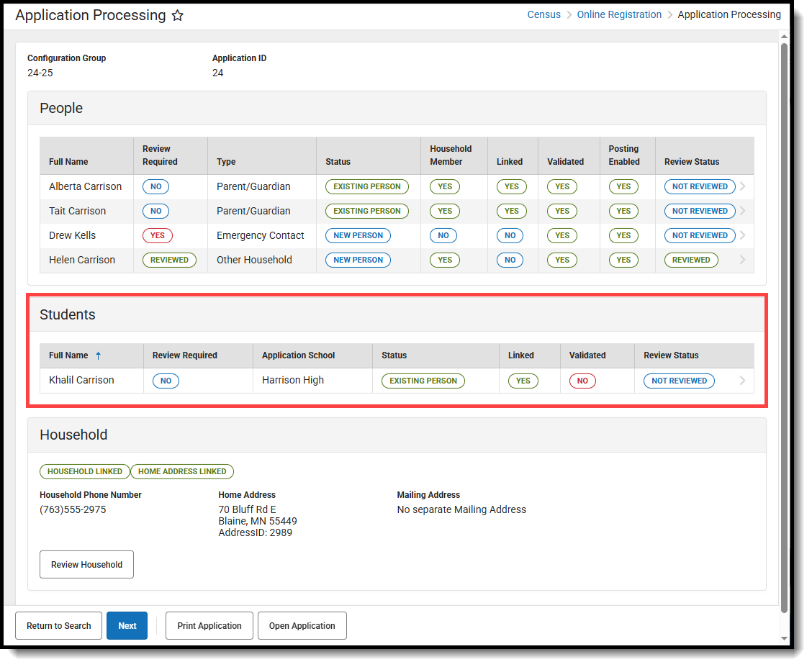This screenshot has width=812, height=667.
Task: Click the Review Household button
Action: [x=86, y=565]
